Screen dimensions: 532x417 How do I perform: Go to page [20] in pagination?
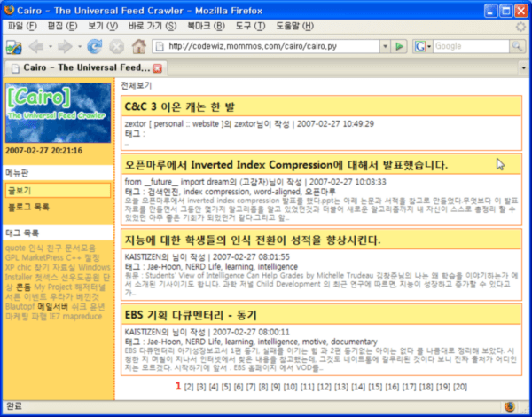pyautogui.click(x=459, y=386)
